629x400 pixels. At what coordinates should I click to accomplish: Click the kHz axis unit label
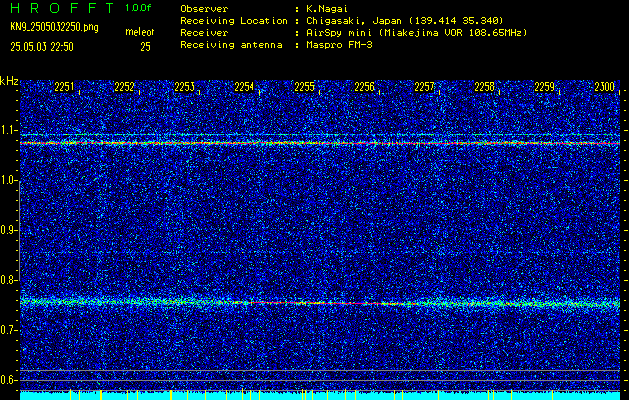[9, 81]
